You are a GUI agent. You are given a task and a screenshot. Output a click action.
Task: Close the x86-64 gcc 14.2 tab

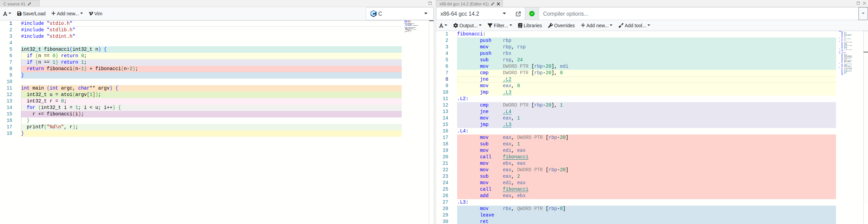pyautogui.click(x=499, y=4)
